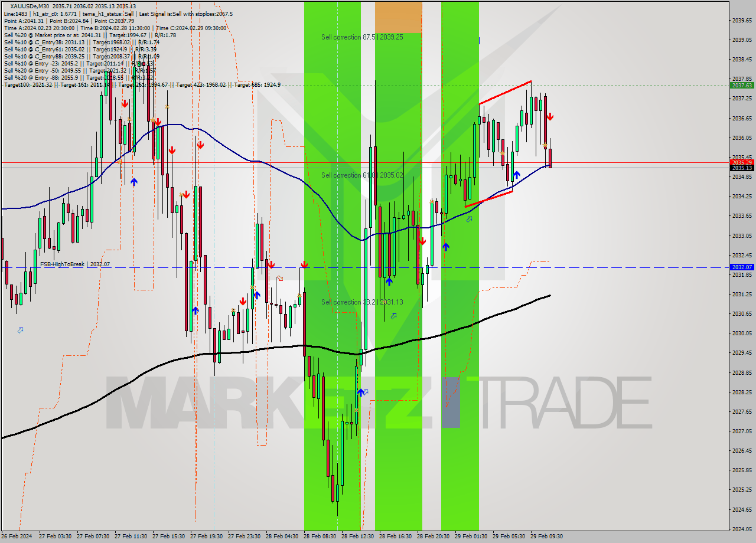Click the 2030.65 price axis label

pos(741,313)
